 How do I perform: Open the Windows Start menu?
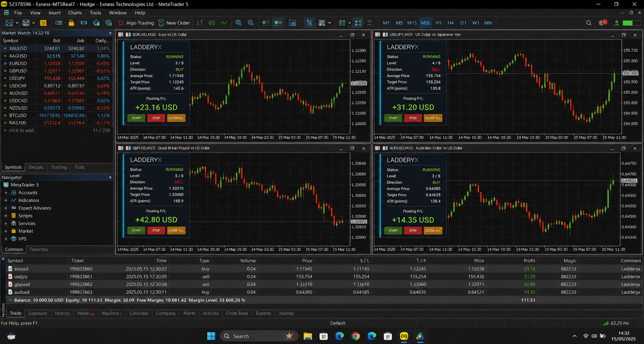click(211, 336)
